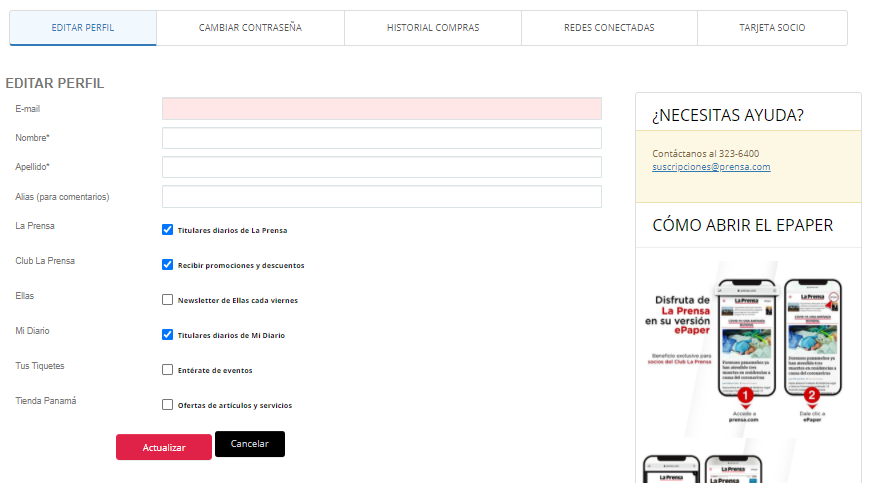Click the black Cancelar button

250,444
